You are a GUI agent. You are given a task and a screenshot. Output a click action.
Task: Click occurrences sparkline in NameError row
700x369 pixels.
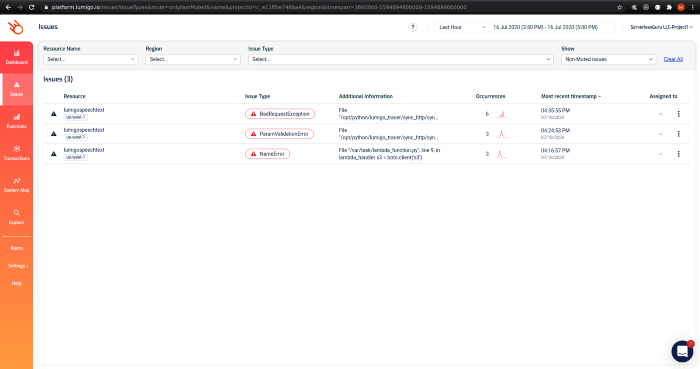[502, 154]
